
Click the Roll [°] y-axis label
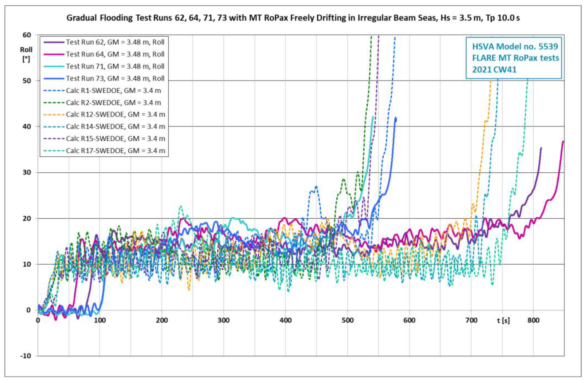[x=26, y=54]
